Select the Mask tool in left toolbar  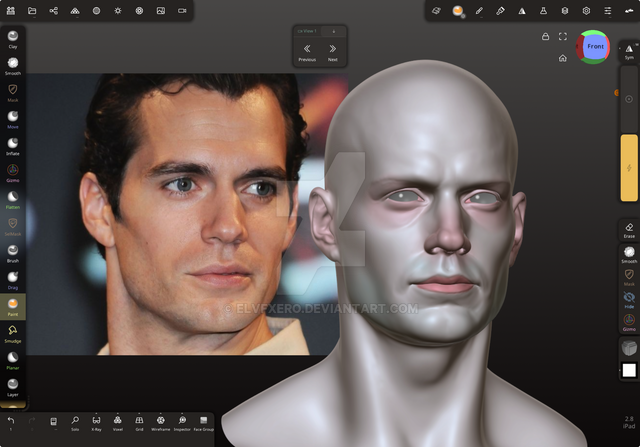coord(13,93)
